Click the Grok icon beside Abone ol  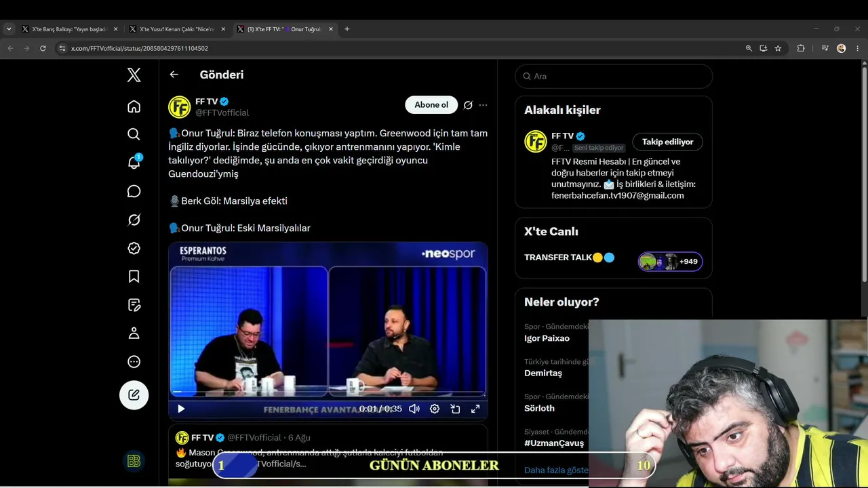pyautogui.click(x=468, y=105)
